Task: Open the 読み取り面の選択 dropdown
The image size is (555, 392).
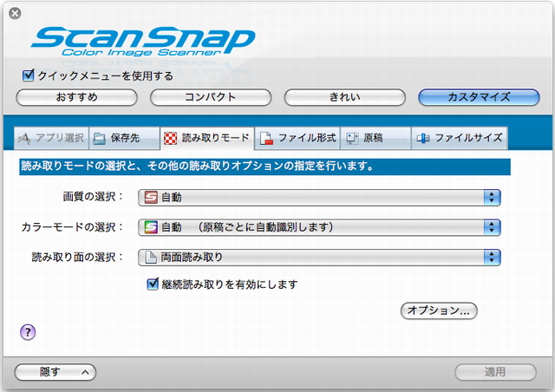Action: click(319, 258)
